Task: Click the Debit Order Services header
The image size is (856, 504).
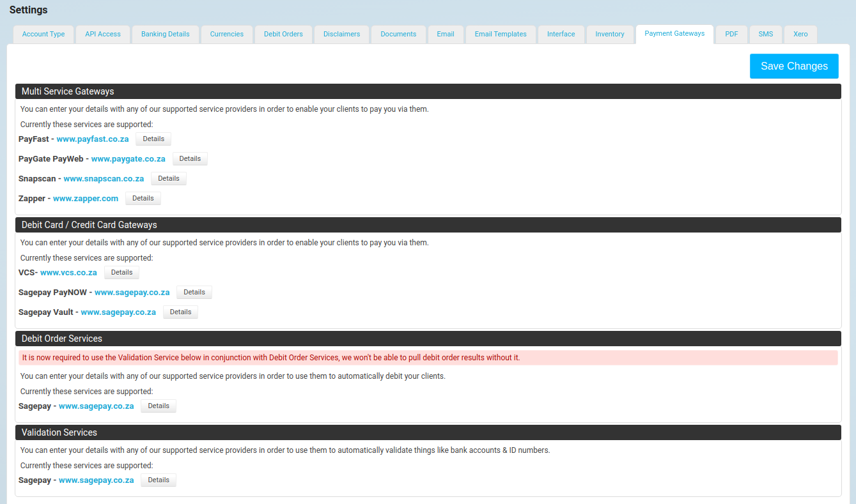Action: [x=428, y=339]
